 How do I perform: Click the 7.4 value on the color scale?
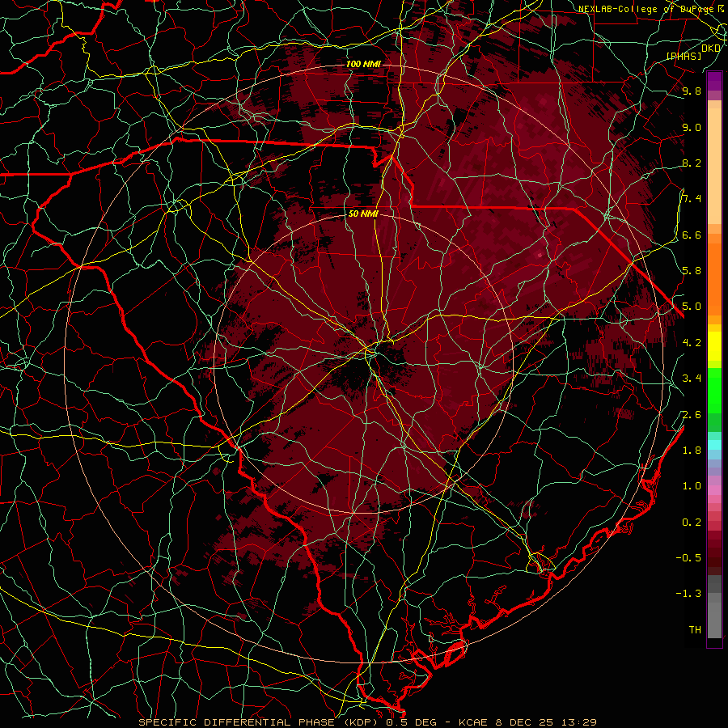[692, 199]
